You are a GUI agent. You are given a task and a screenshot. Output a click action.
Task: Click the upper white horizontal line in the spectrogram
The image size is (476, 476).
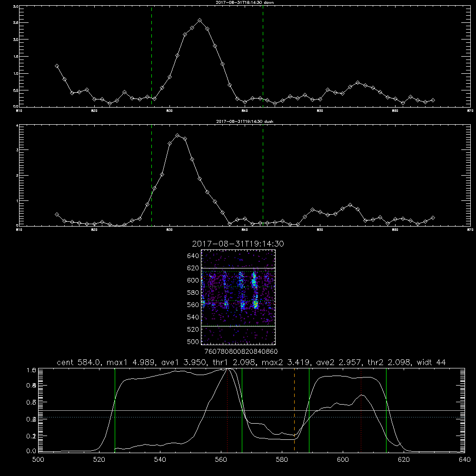(x=238, y=268)
